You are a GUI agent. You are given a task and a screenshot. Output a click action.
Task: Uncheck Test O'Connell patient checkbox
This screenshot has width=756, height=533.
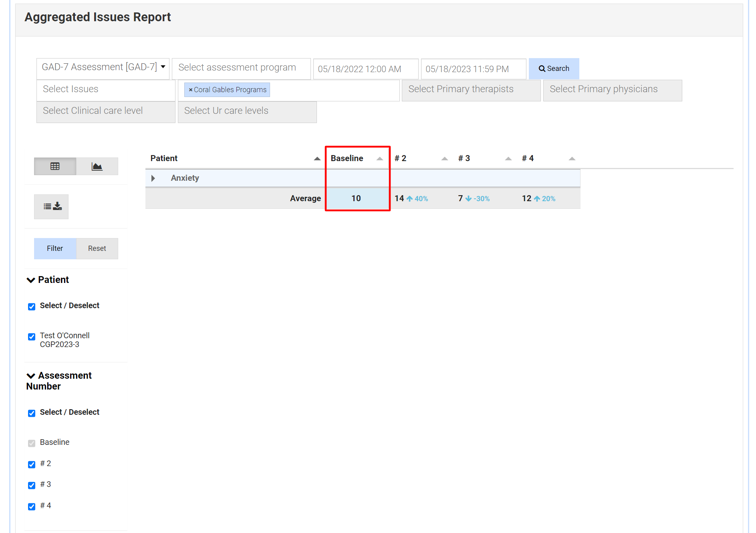[32, 337]
